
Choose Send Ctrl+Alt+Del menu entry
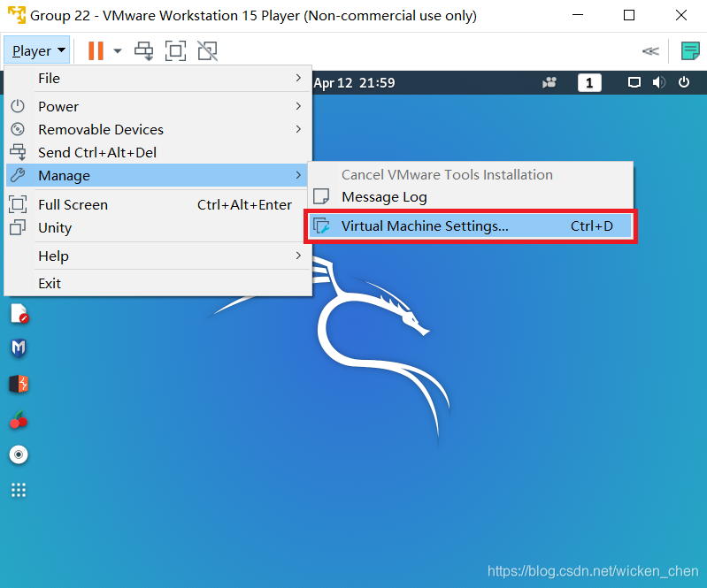pos(158,152)
